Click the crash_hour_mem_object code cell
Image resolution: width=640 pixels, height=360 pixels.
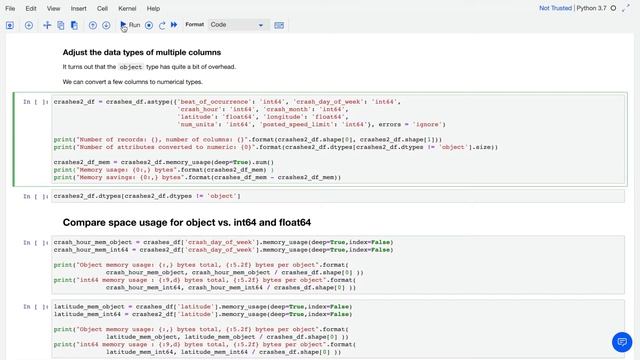[338, 265]
